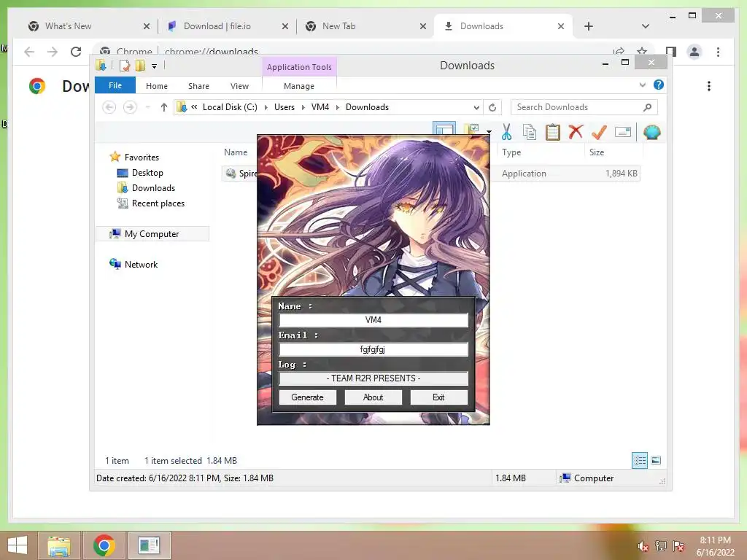The image size is (747, 560).
Task: Select Desktop in Favorites sidebar
Action: point(147,172)
